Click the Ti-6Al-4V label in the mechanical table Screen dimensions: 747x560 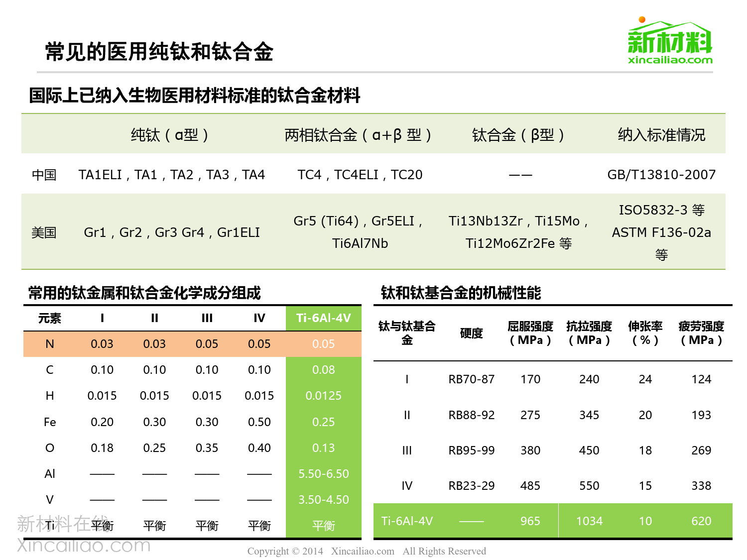coord(407,521)
